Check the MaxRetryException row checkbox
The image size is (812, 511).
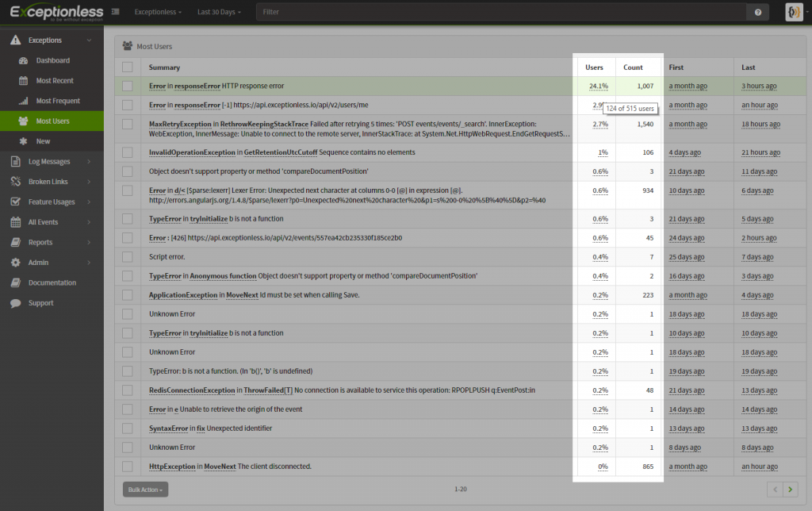point(128,125)
